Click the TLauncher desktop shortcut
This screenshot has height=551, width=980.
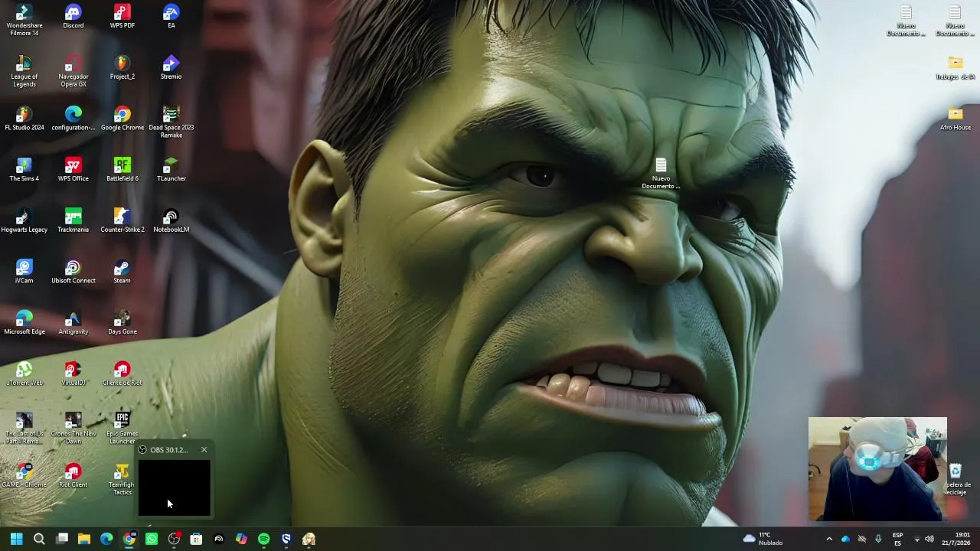click(x=171, y=170)
